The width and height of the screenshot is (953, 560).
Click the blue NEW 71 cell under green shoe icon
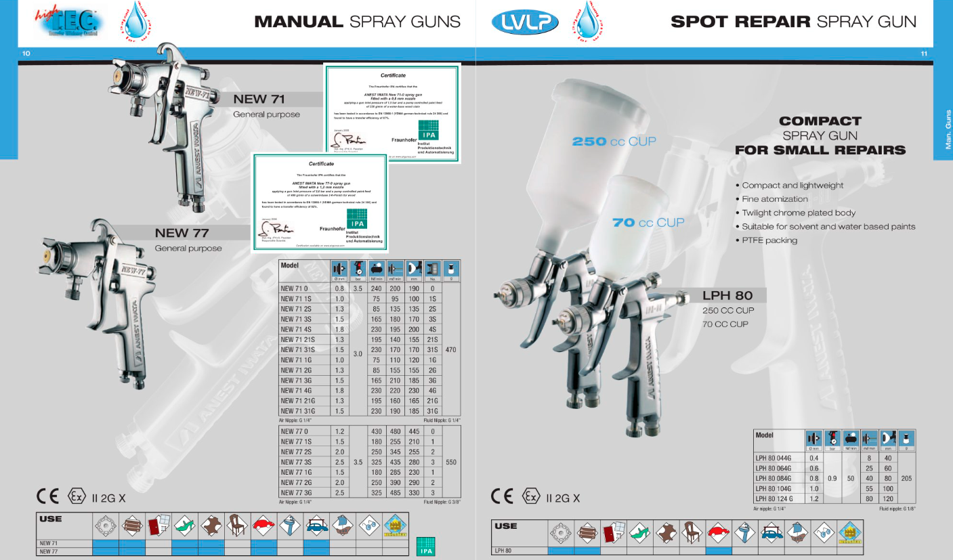184,543
